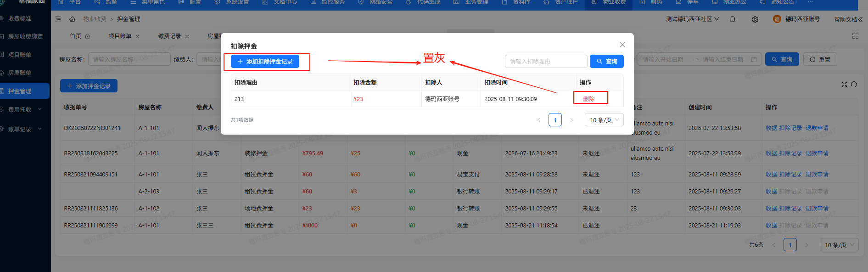868x272 pixels.
Task: Click 删除 in the deduction row
Action: (588, 99)
